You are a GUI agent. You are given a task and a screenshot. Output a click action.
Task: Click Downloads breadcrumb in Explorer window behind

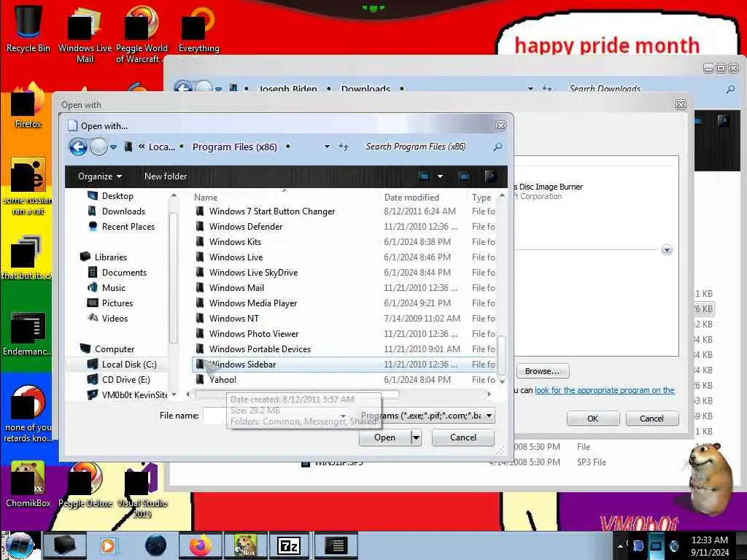coord(365,88)
